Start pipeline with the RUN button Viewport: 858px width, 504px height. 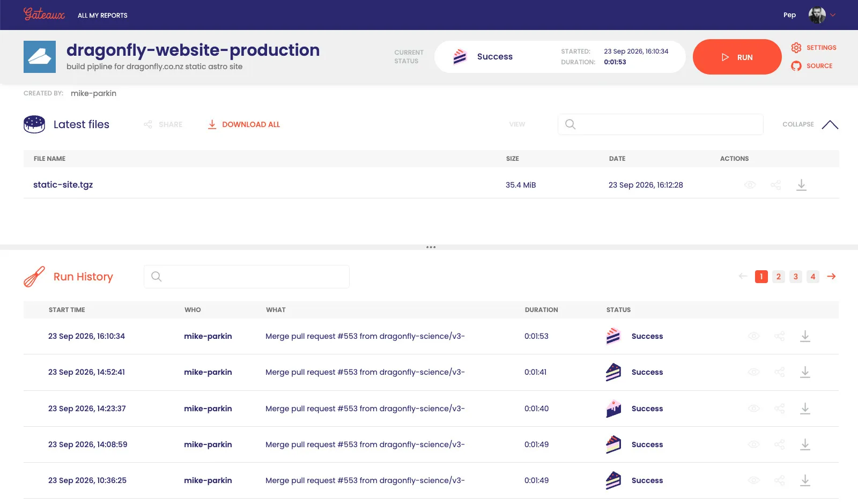737,57
